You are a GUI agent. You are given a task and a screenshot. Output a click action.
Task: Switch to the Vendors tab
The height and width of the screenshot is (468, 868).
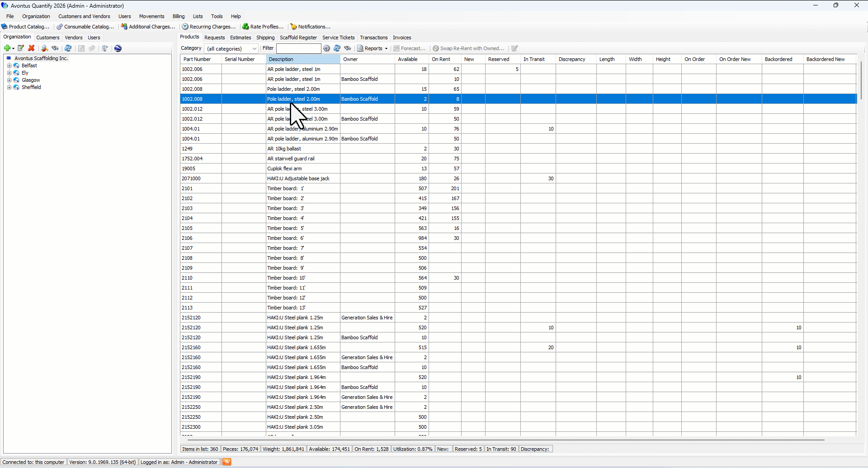tap(74, 37)
